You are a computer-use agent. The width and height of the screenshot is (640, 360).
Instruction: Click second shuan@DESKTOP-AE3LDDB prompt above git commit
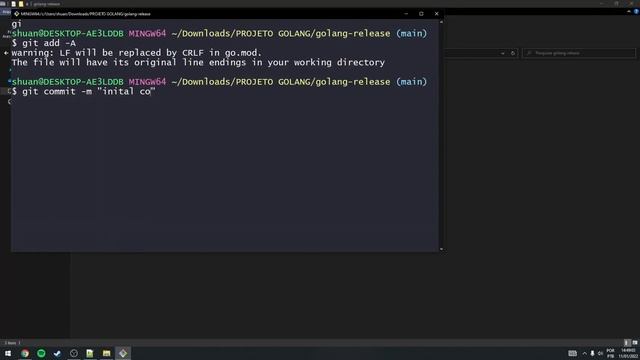tap(219, 82)
